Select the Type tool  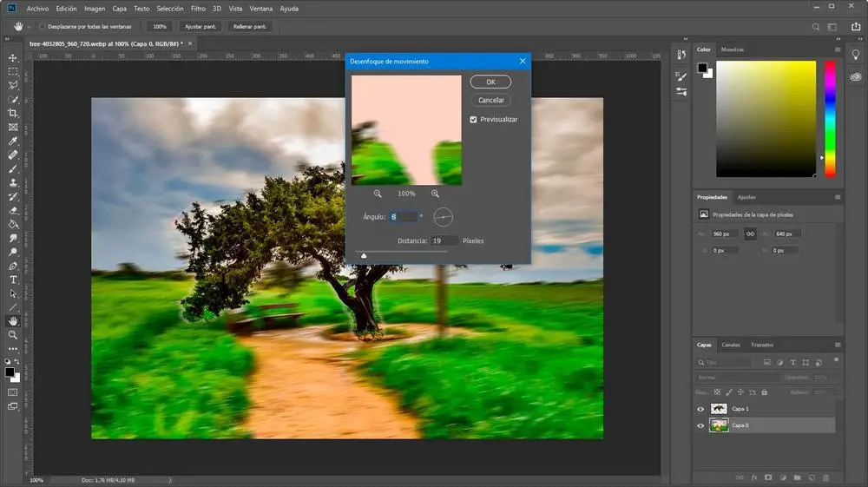coord(13,280)
